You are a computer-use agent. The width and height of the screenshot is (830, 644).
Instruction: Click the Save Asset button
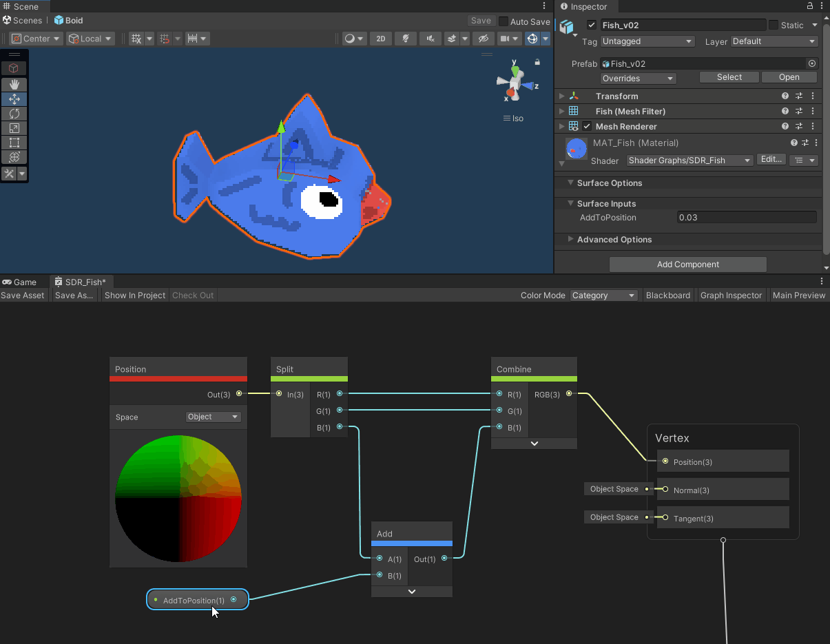pyautogui.click(x=23, y=295)
